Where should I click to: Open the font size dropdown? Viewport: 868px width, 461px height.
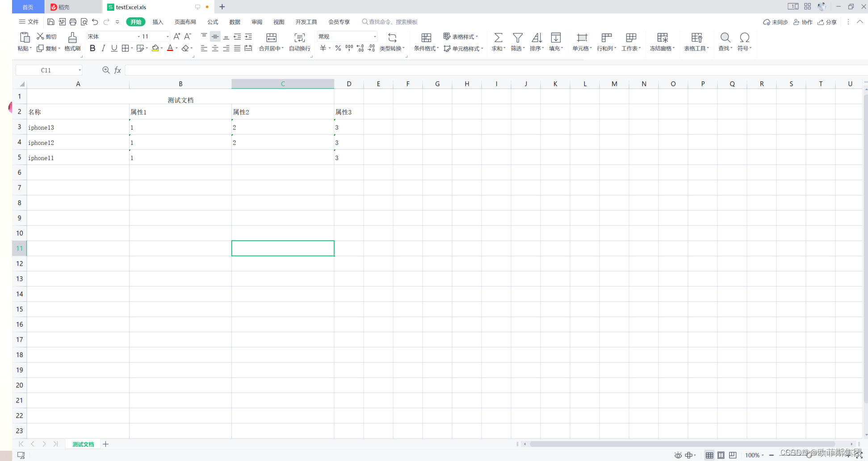tap(168, 37)
